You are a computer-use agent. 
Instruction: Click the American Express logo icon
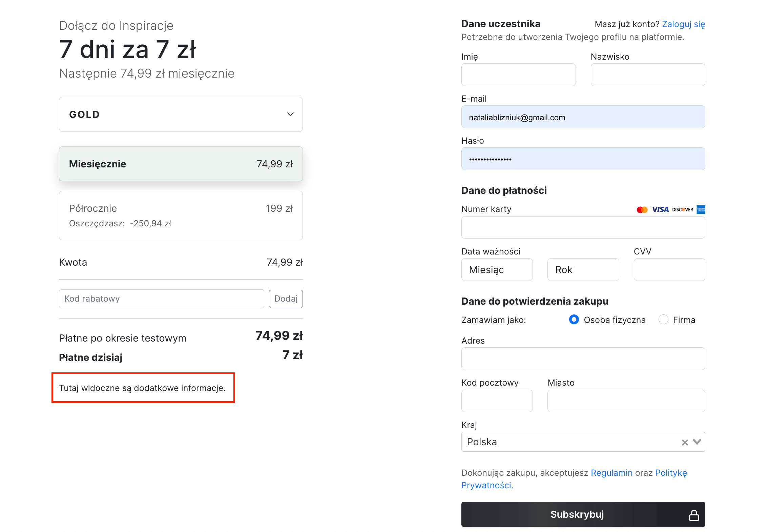[701, 210]
